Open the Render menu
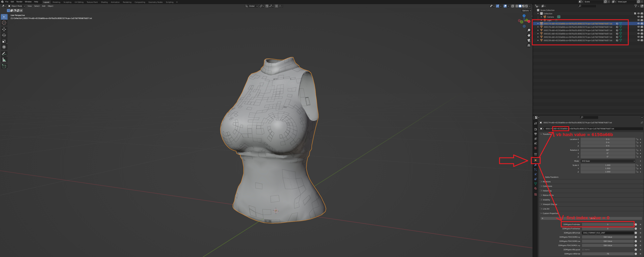The width and height of the screenshot is (644, 257). tap(19, 2)
